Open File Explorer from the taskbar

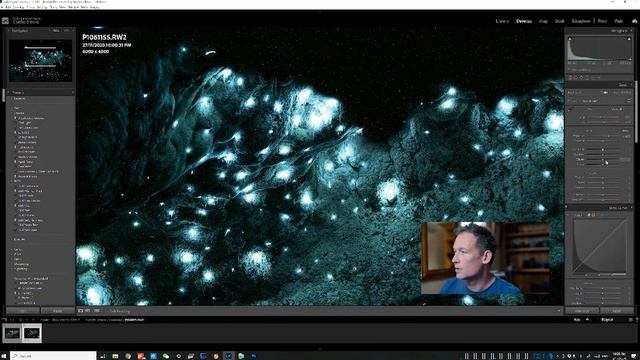[115, 356]
